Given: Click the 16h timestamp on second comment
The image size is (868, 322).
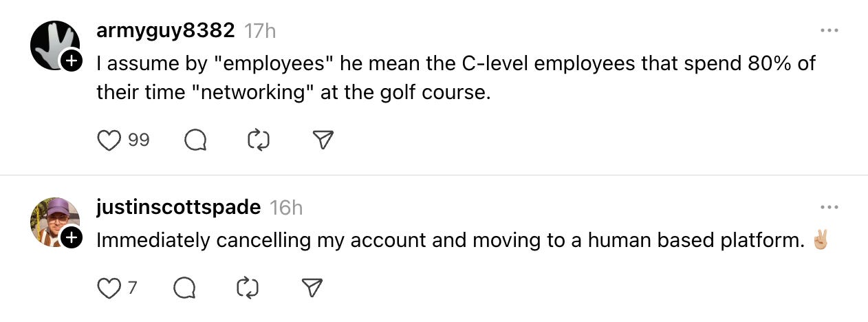Looking at the screenshot, I should (x=286, y=207).
